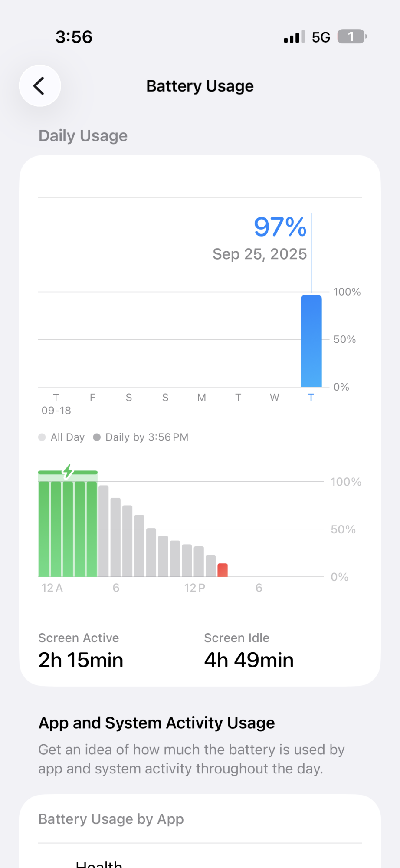Screen dimensions: 400x868
Task: Select the All Day legend dot
Action: point(42,437)
